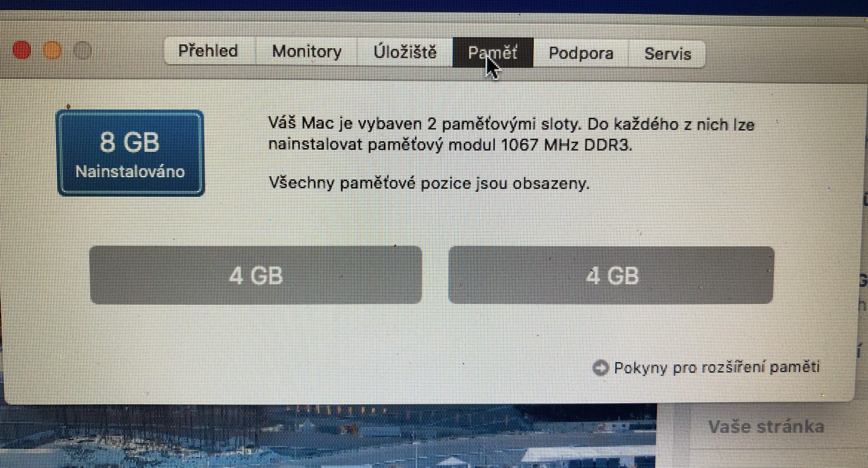The width and height of the screenshot is (868, 468).
Task: Click the Nainstalováno label under 8 GB
Action: 130,172
